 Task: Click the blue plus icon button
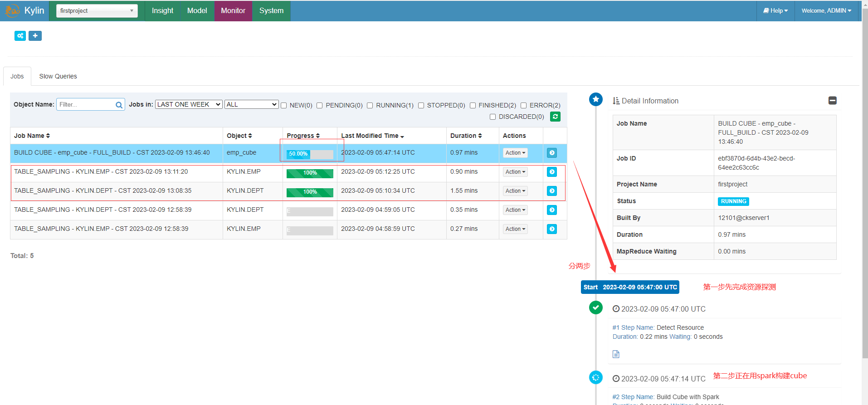(x=35, y=36)
